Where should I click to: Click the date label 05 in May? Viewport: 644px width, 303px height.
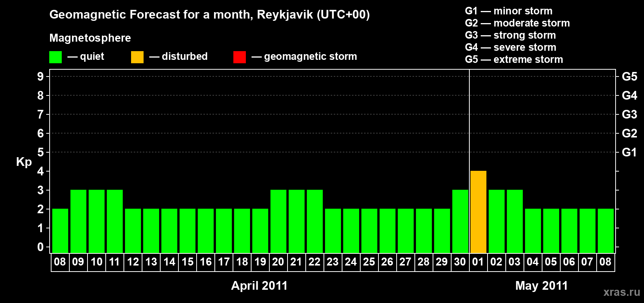pyautogui.click(x=551, y=262)
